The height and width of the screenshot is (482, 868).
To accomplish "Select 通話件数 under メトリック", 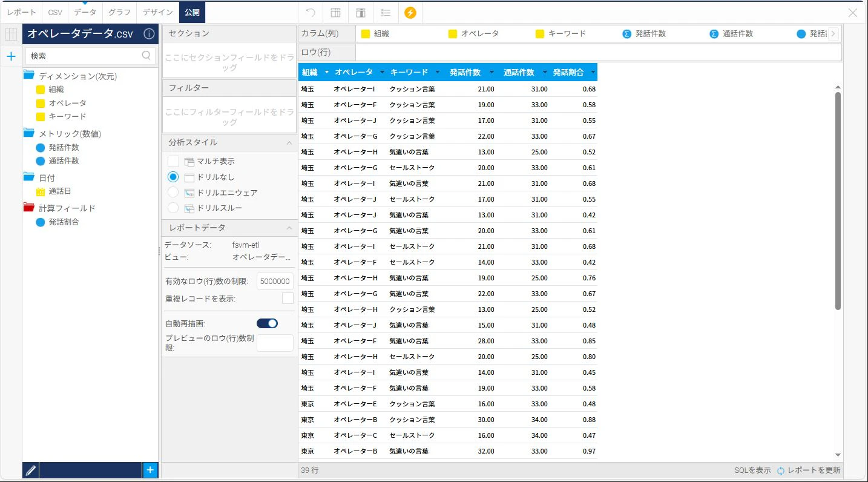I will [64, 161].
